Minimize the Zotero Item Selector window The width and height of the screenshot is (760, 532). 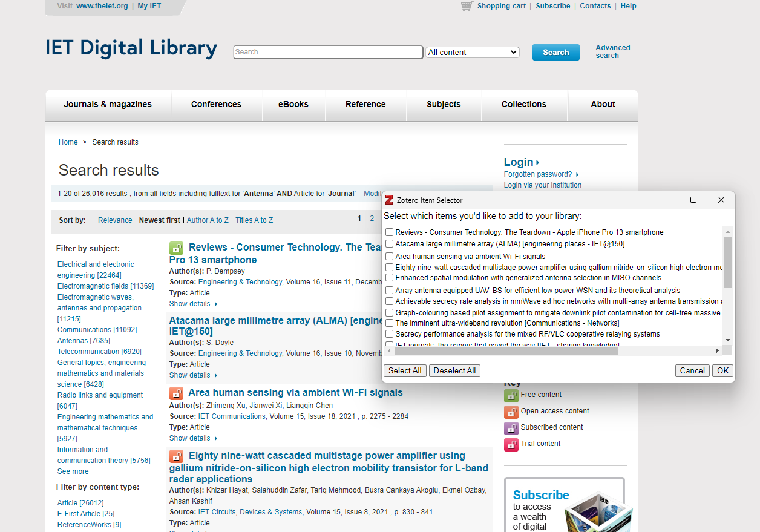click(x=666, y=200)
